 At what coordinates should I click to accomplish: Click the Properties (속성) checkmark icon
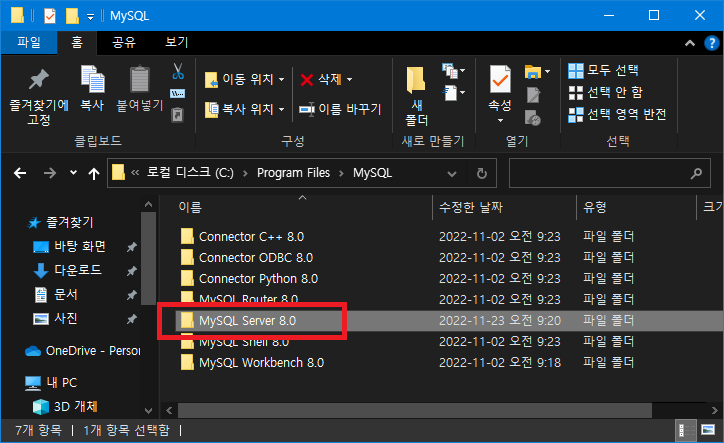pyautogui.click(x=500, y=79)
